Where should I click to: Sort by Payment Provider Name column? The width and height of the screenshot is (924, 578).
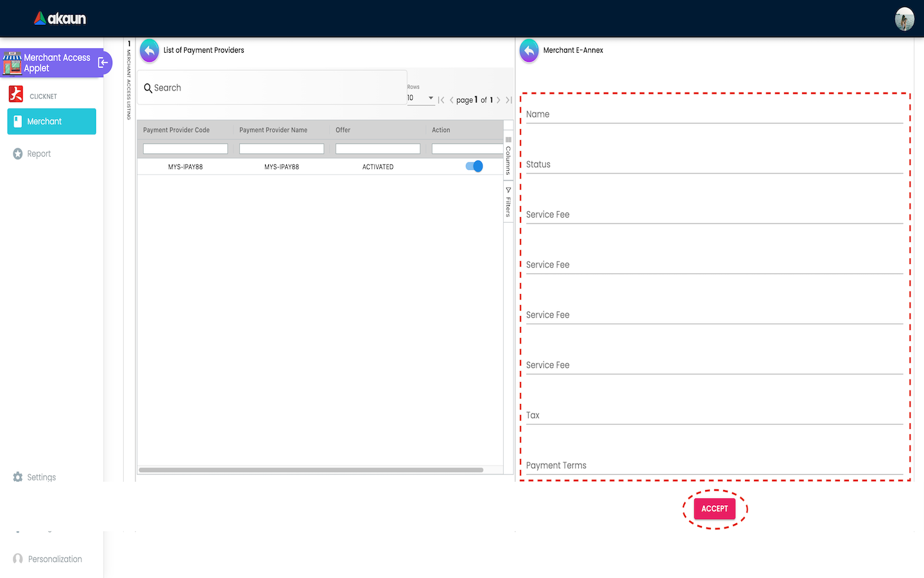tap(273, 130)
